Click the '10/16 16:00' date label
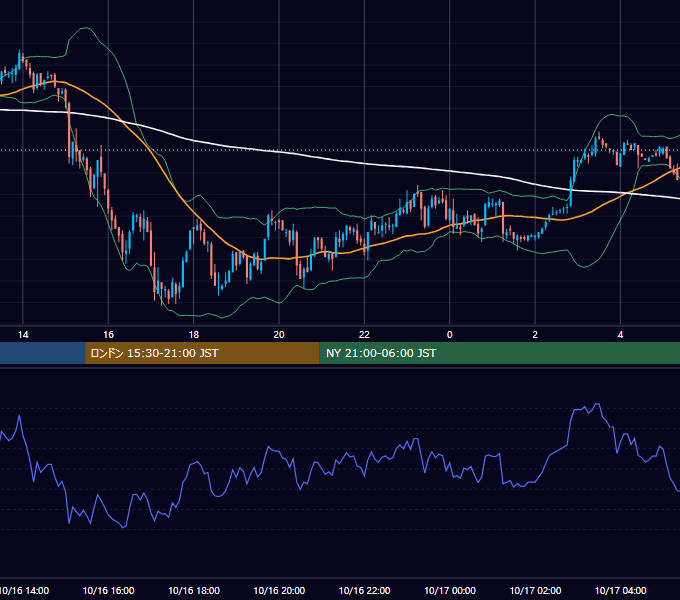Image resolution: width=680 pixels, height=600 pixels. tap(108, 590)
